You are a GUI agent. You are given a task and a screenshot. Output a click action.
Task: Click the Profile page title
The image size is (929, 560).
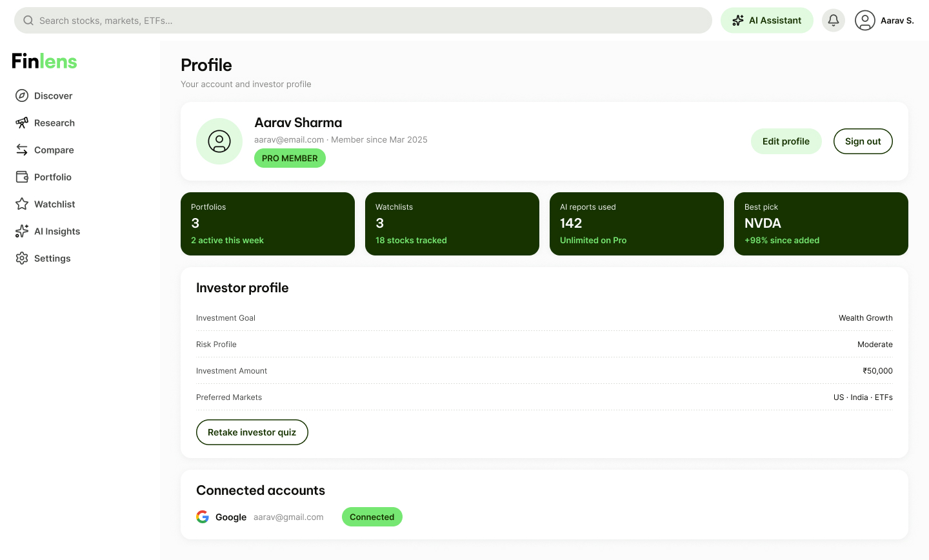206,65
